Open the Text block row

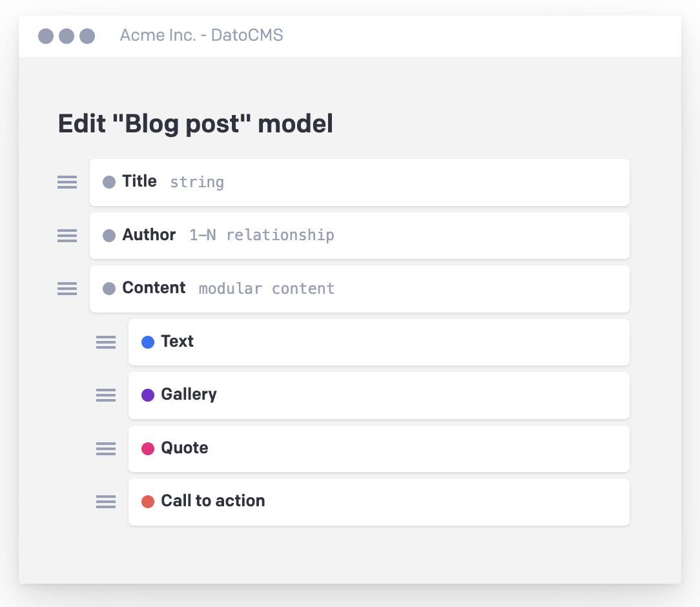point(378,342)
